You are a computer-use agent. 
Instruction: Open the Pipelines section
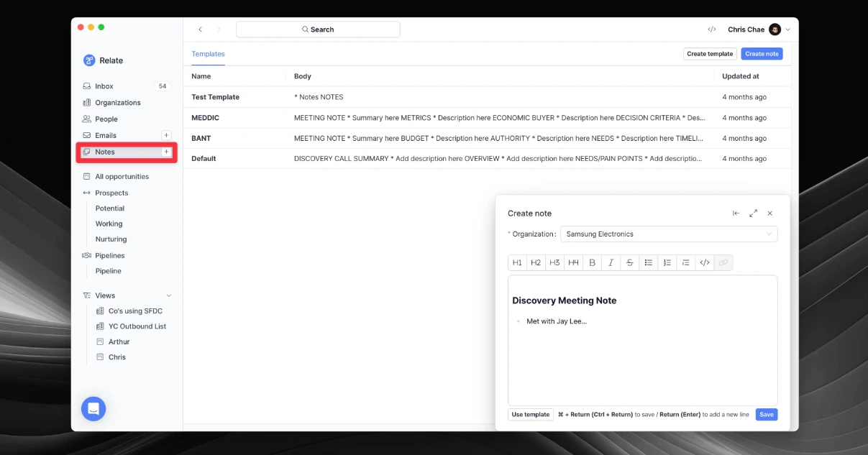click(x=110, y=255)
